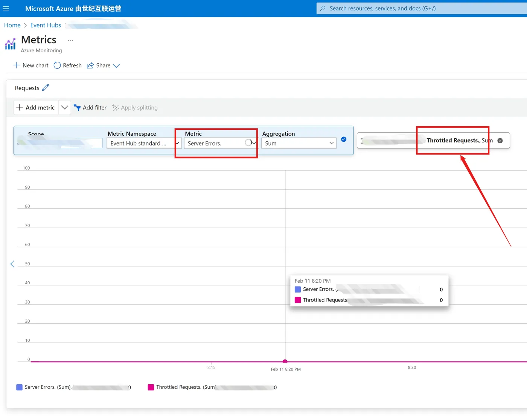Screen dimensions: 527x420
Task: Click the New chart button
Action: tap(31, 65)
